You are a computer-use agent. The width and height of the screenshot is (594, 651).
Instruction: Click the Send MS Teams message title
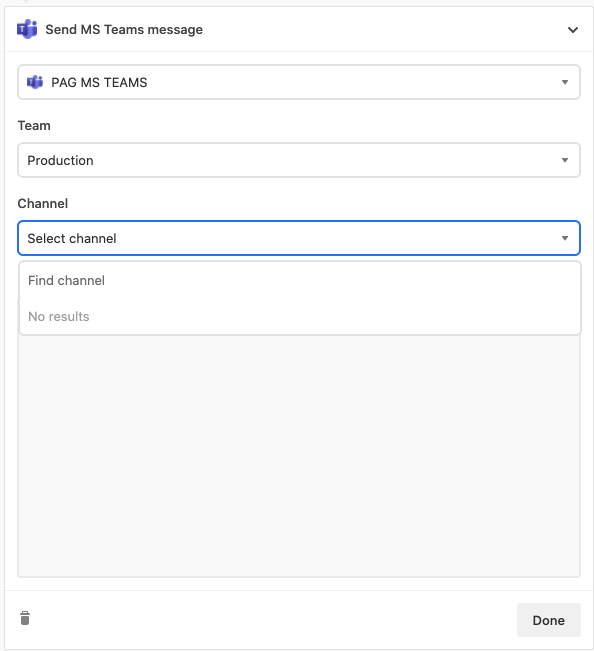124,29
